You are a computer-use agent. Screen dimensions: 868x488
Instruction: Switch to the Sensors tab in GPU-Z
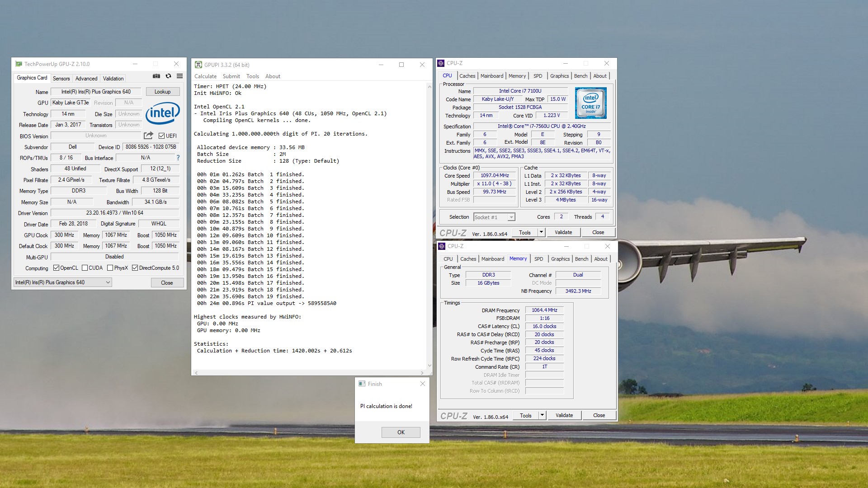[61, 79]
